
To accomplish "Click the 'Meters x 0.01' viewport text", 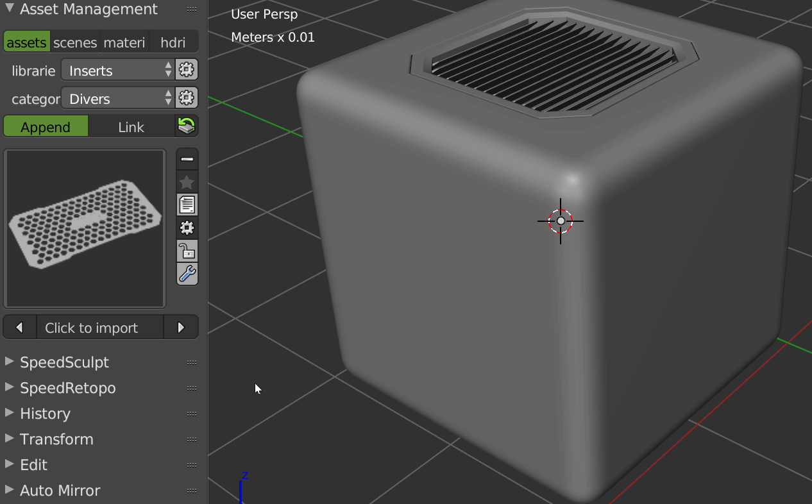I will 273,37.
